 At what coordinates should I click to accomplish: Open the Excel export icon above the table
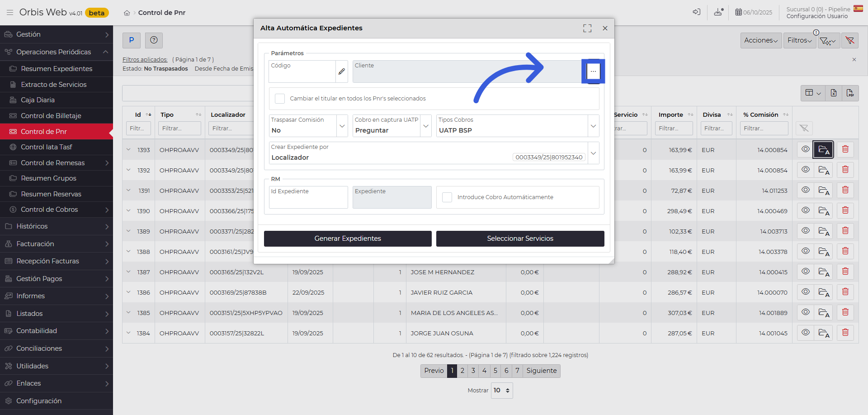pos(833,93)
